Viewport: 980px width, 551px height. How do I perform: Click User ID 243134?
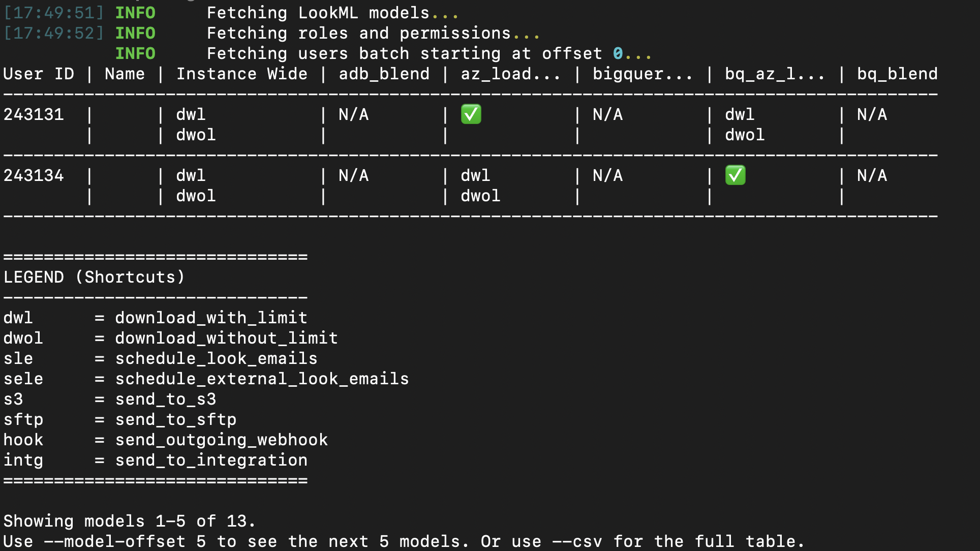coord(34,175)
